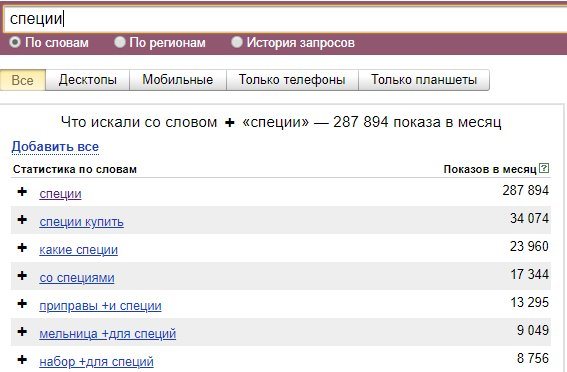The image size is (567, 372).
Task: Select the 'История запросов' radio button
Action: (x=237, y=42)
